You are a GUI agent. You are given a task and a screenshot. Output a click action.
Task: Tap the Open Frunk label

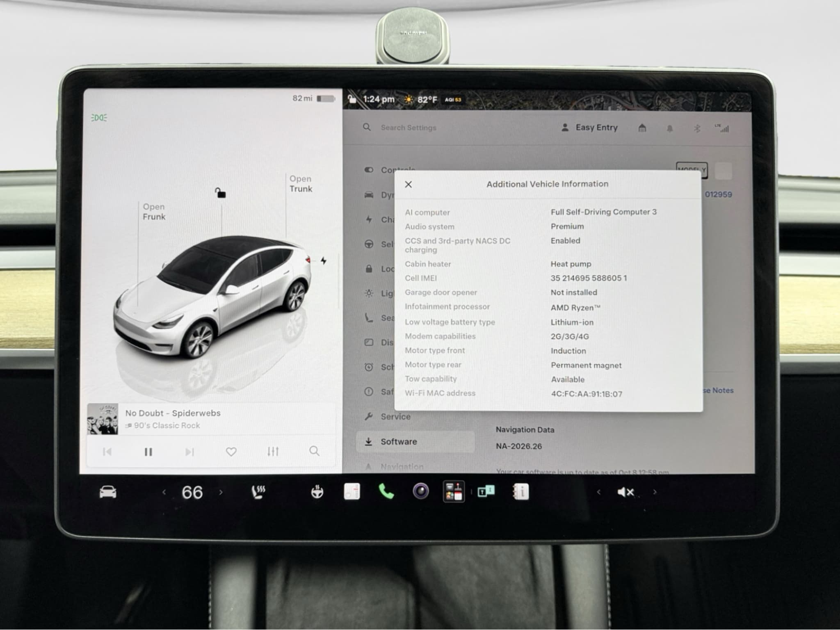point(154,212)
